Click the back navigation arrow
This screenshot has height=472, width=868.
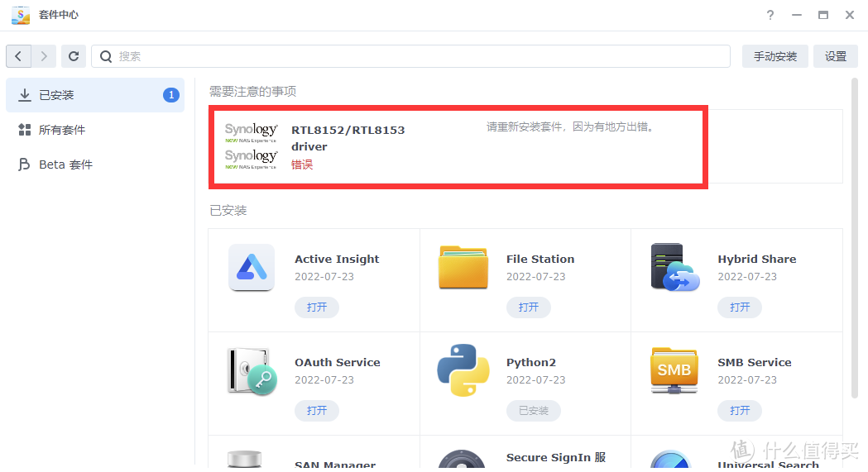19,56
